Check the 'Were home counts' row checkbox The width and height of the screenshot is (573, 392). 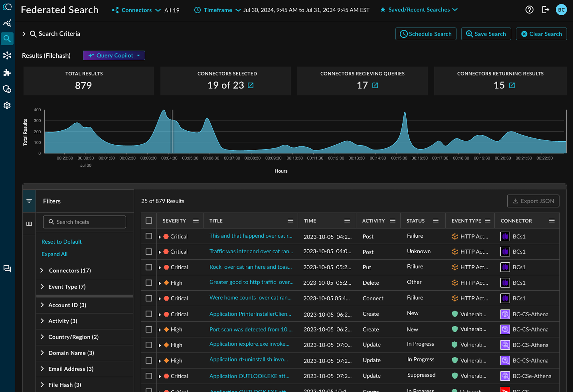tap(149, 298)
